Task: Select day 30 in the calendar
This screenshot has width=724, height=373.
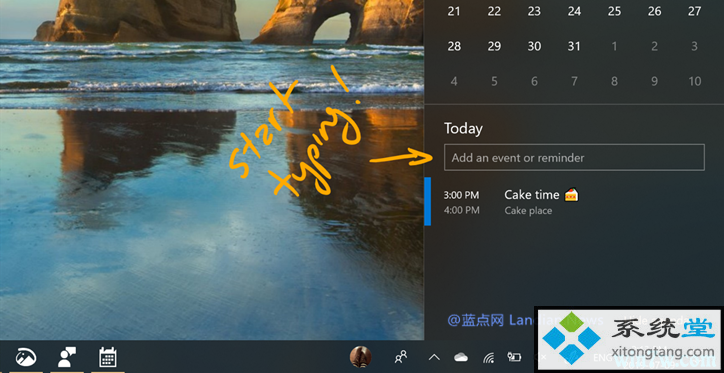Action: (534, 46)
